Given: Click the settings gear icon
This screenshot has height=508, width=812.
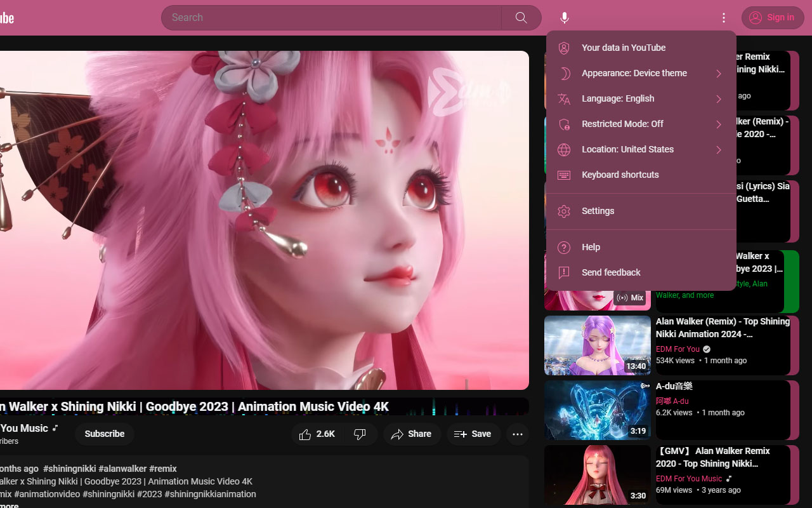Looking at the screenshot, I should 564,211.
